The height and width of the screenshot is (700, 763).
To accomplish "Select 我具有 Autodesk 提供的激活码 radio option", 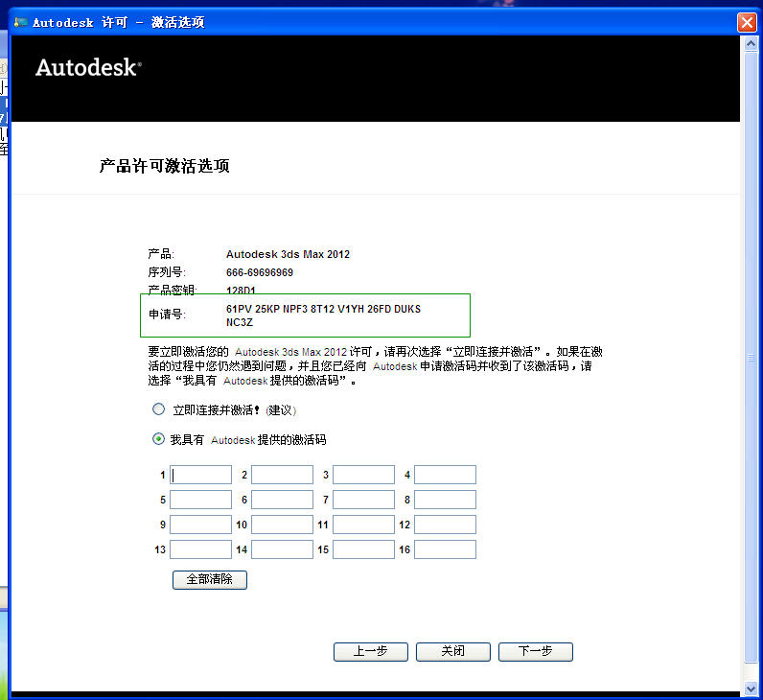I will [158, 439].
